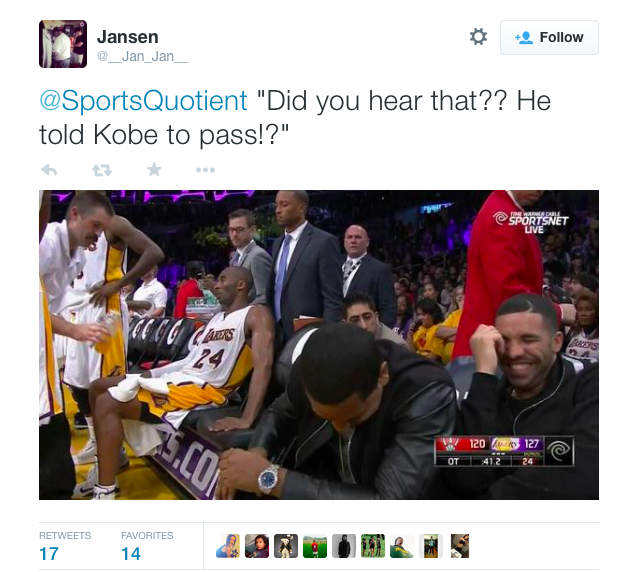Click the Jansen display name
Viewport: 634px width, 572px height.
pyautogui.click(x=127, y=37)
